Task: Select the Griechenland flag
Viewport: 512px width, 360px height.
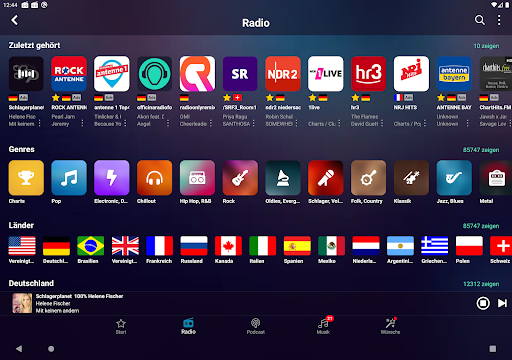Action: pyautogui.click(x=435, y=246)
